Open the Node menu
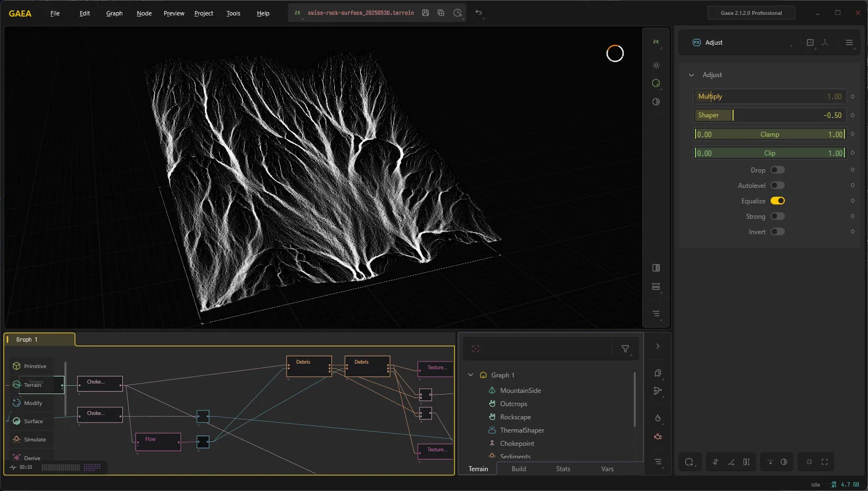Screen dimensions: 868x491 144,13
